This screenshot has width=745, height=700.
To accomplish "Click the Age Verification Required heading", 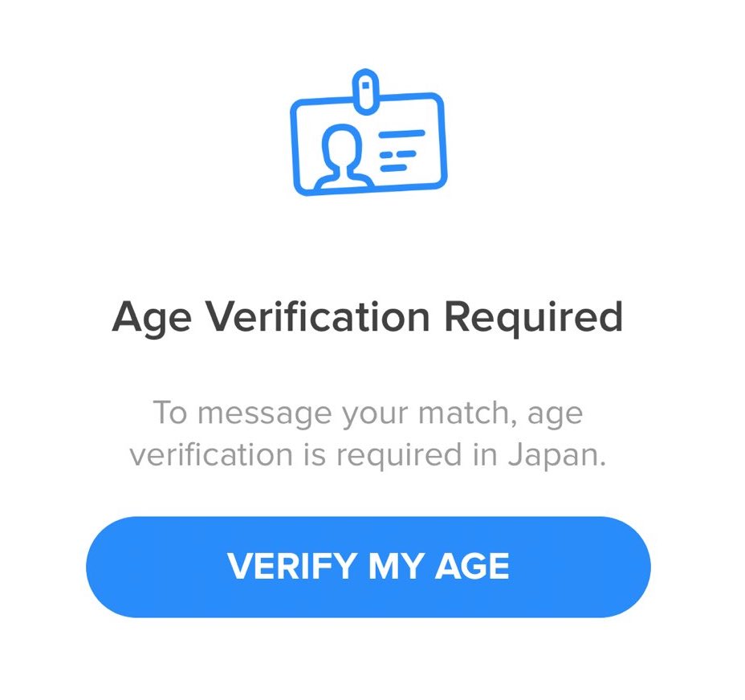I will click(368, 318).
